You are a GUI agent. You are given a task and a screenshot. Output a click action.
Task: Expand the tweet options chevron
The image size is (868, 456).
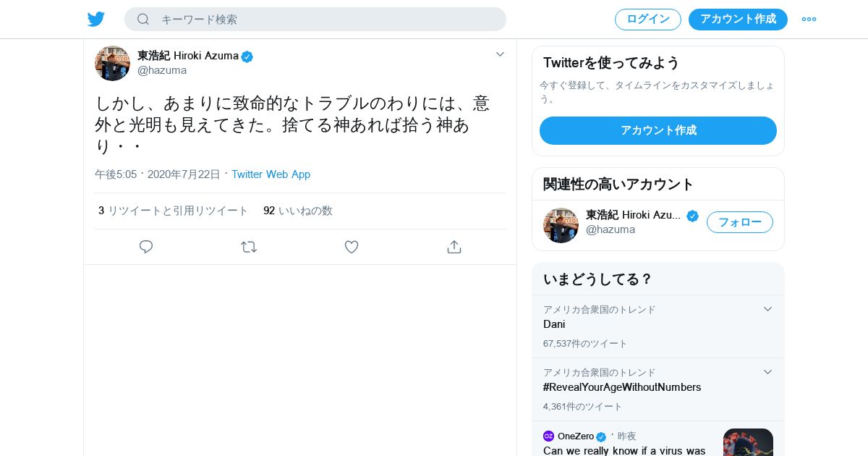point(500,54)
